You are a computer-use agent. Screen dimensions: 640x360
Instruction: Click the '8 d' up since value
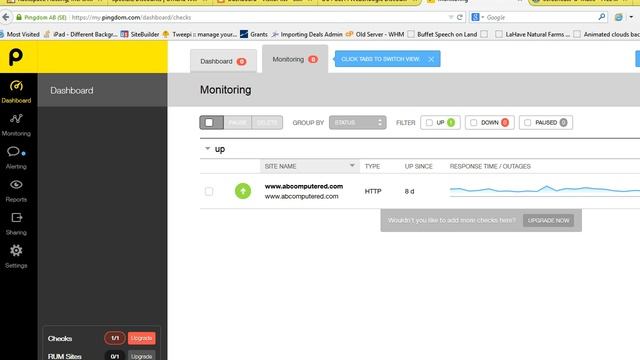(x=409, y=191)
